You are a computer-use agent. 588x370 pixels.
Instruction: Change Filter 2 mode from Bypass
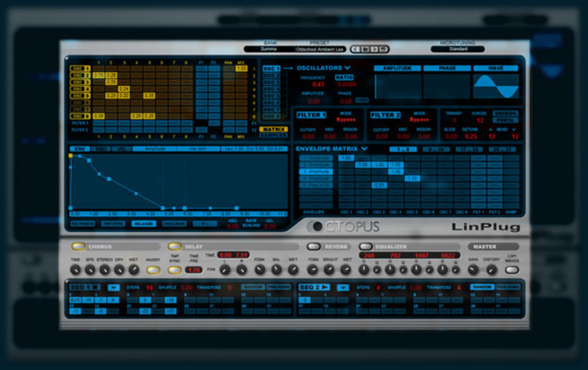click(419, 120)
